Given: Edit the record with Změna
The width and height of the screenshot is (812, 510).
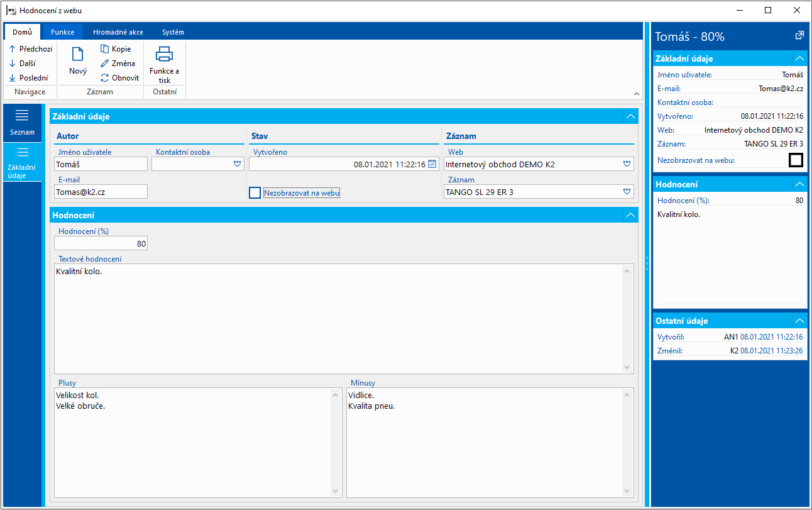Looking at the screenshot, I should point(118,64).
